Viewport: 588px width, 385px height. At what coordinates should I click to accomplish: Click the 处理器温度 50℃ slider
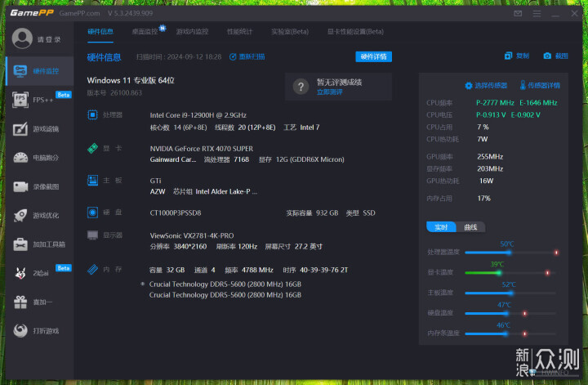[x=510, y=253]
